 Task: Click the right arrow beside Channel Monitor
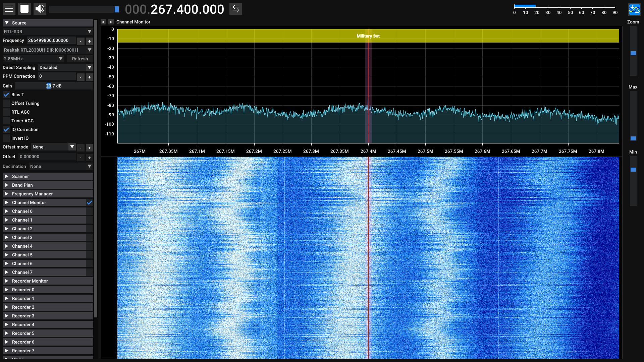pos(111,22)
